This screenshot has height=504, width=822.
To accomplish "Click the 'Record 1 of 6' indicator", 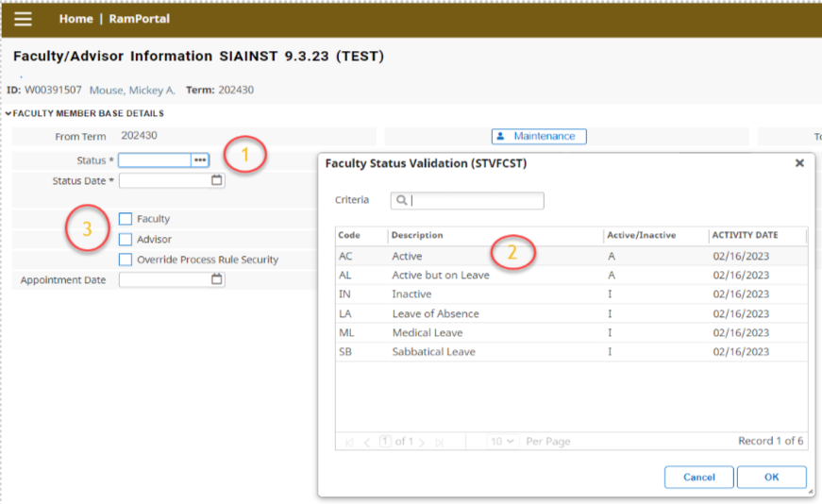I will pos(771,441).
